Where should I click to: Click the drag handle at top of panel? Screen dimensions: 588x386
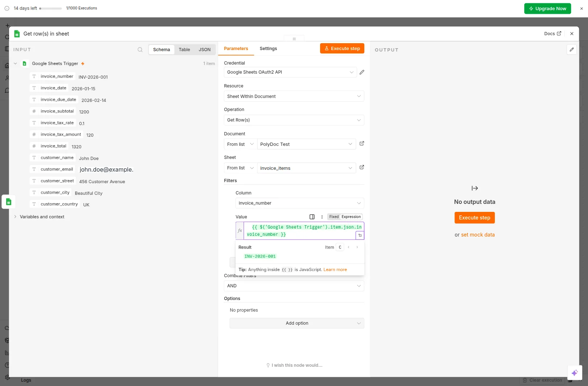294,38
